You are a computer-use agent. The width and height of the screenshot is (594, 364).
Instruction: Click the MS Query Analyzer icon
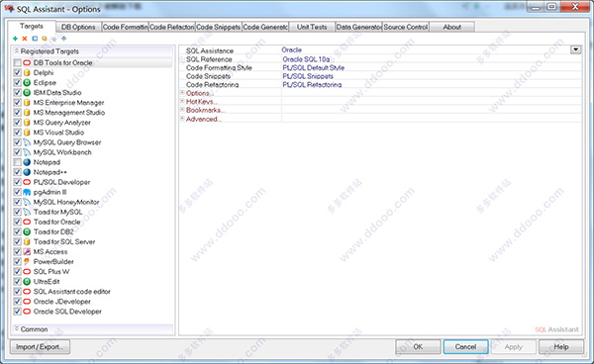(x=27, y=123)
